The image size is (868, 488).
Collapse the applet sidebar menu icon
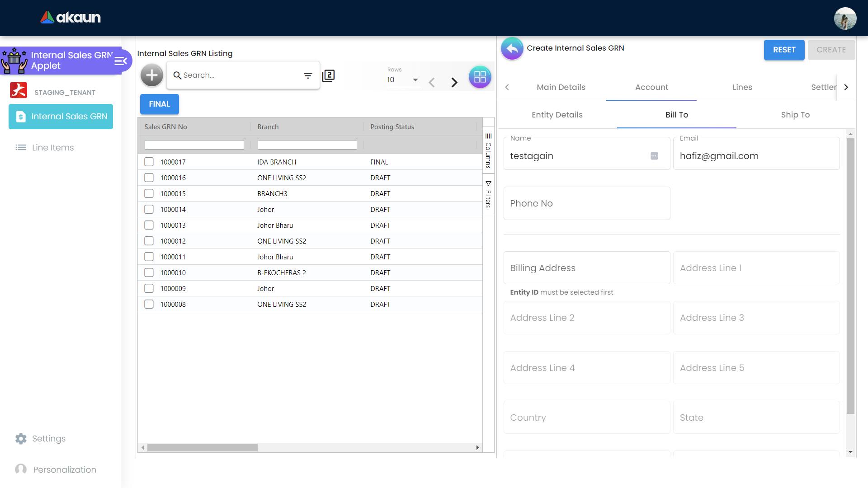(x=121, y=61)
